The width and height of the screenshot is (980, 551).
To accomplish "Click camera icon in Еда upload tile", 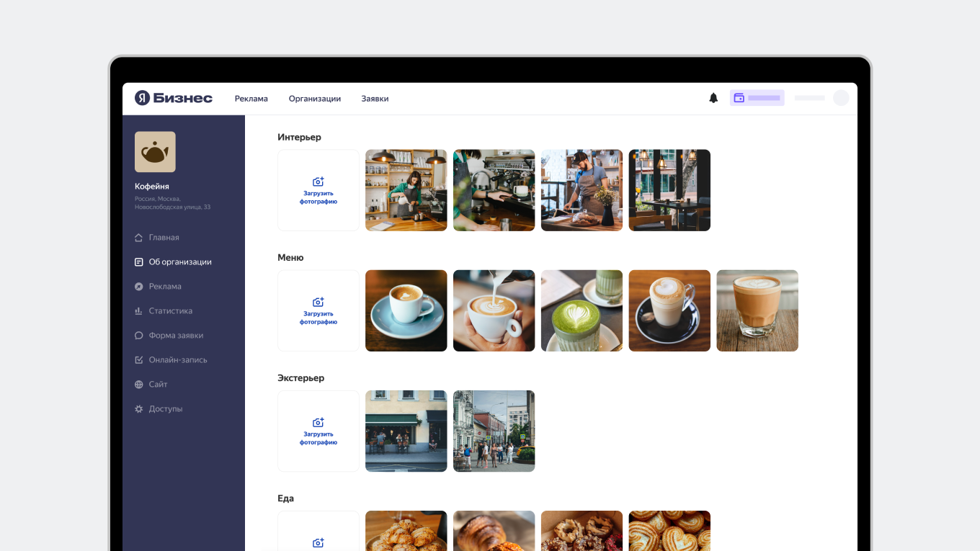I will point(318,542).
